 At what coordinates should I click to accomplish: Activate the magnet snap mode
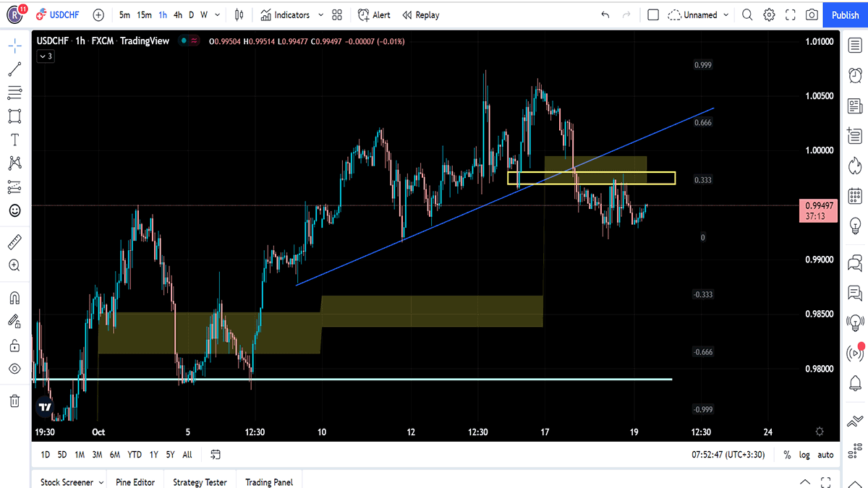pos(14,297)
